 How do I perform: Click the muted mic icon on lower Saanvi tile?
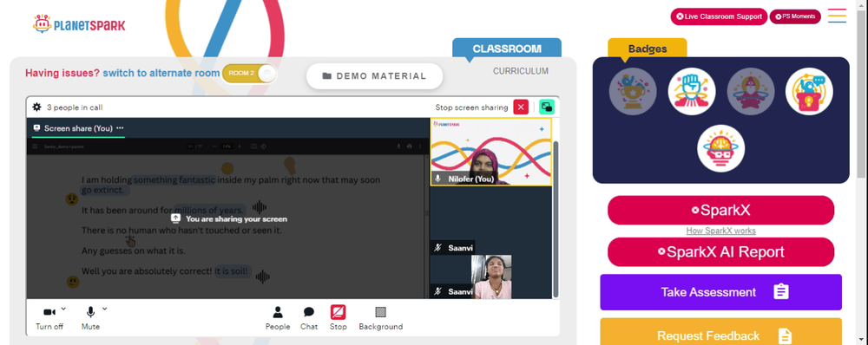(437, 291)
